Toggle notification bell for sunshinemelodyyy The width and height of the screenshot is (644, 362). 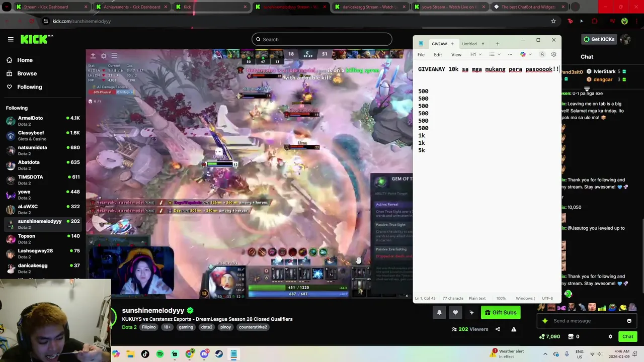point(439,313)
